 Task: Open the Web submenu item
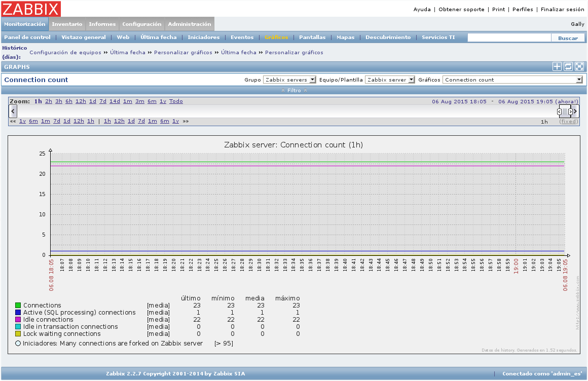coord(123,37)
